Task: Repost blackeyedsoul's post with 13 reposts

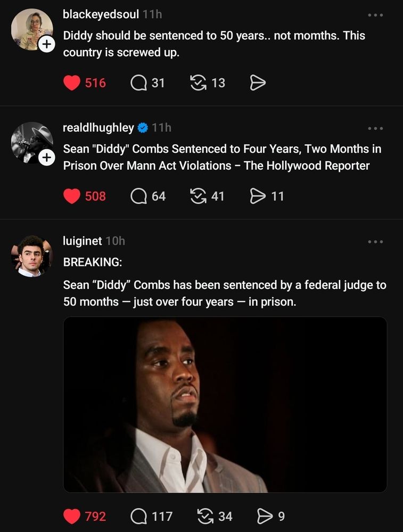Action: pyautogui.click(x=198, y=83)
